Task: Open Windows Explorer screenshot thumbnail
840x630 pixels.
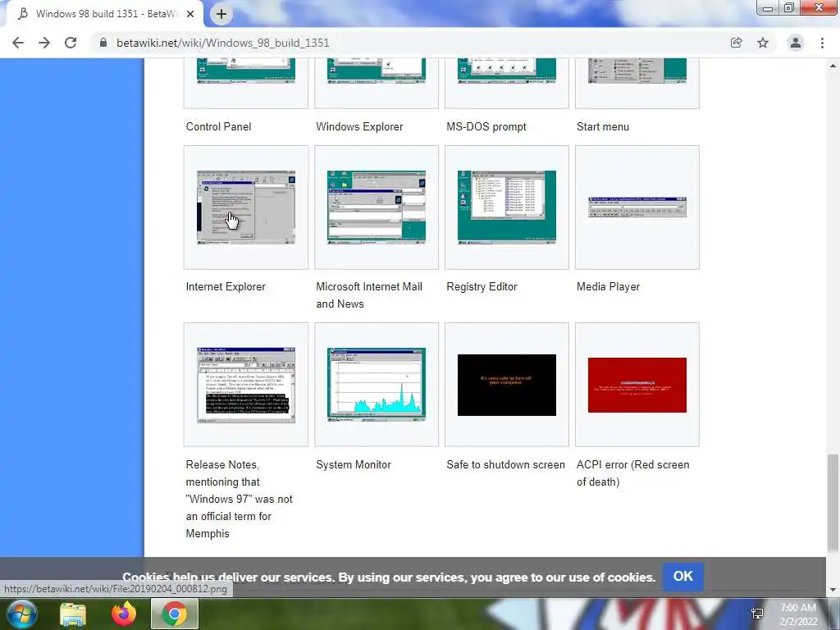Action: pos(377,71)
